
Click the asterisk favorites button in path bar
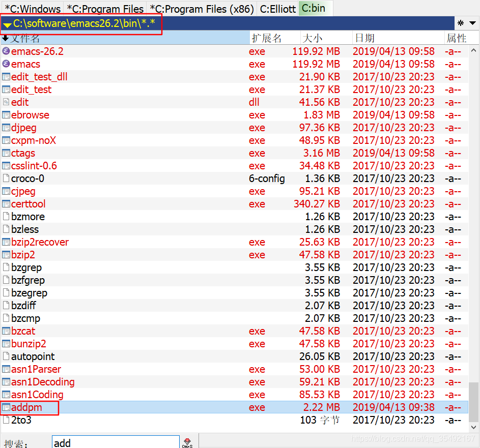[x=461, y=23]
